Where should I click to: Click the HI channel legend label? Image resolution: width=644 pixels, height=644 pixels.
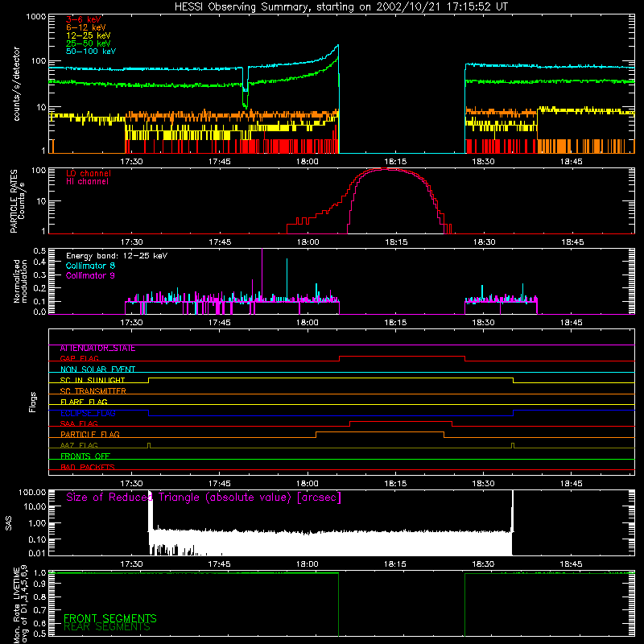click(87, 182)
